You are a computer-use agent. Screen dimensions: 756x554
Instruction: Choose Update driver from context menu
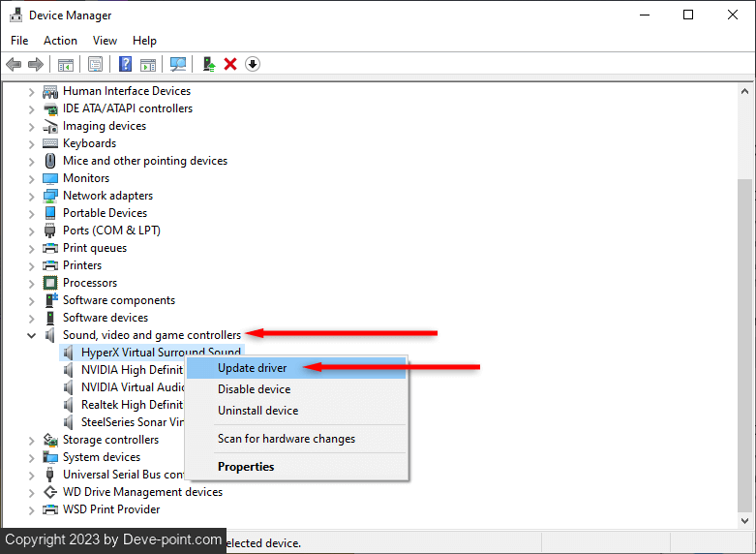[x=252, y=368]
